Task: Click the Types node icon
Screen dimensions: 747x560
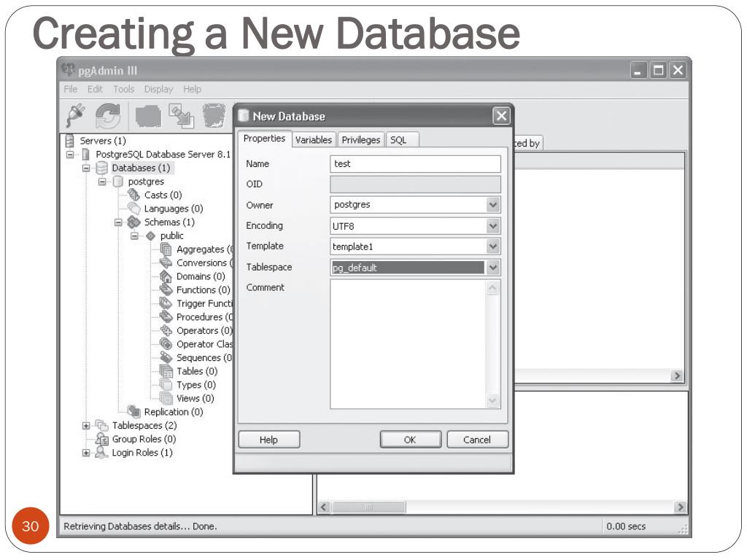Action: tap(166, 384)
